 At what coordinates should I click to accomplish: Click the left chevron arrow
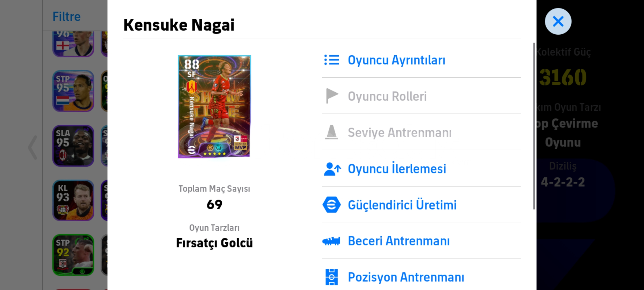[x=33, y=147]
